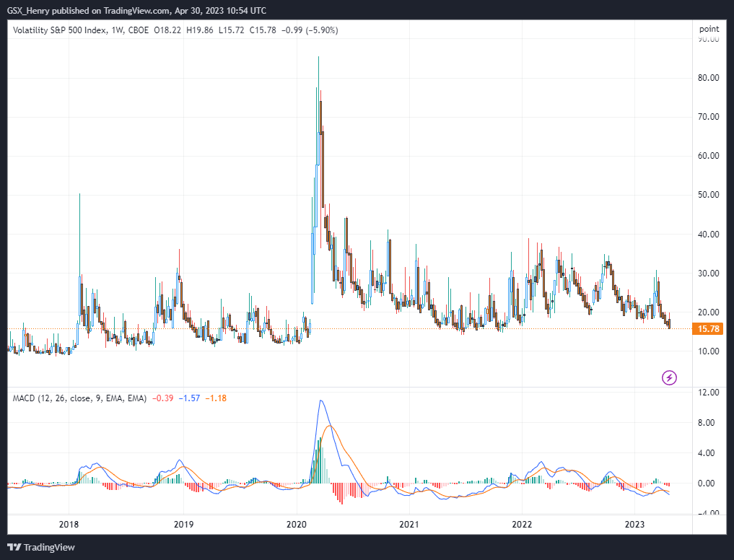
Task: Click the 2019 label on the time axis
Action: coord(183,524)
